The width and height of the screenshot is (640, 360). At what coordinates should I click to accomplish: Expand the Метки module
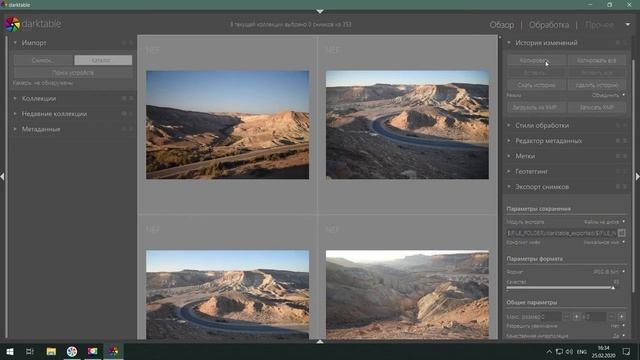click(x=509, y=156)
